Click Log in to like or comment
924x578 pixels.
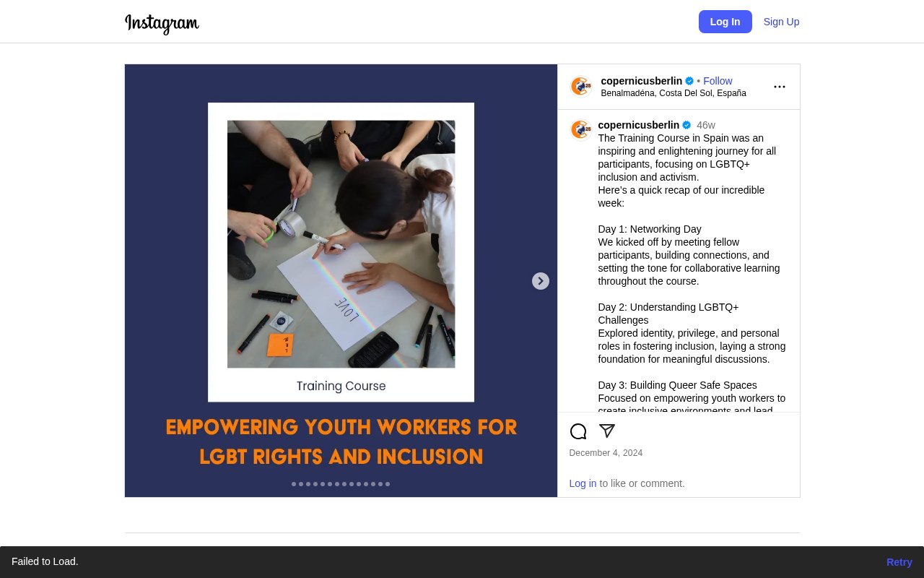(x=583, y=483)
